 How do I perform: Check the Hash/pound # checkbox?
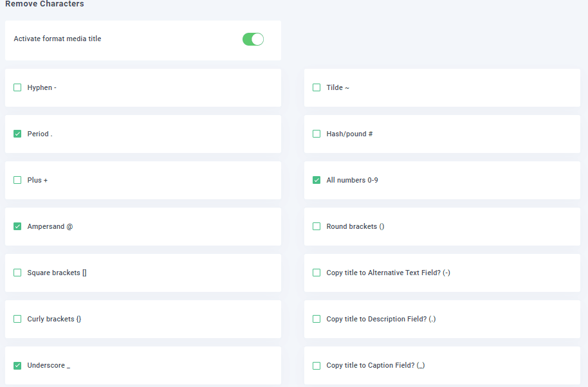pyautogui.click(x=317, y=134)
